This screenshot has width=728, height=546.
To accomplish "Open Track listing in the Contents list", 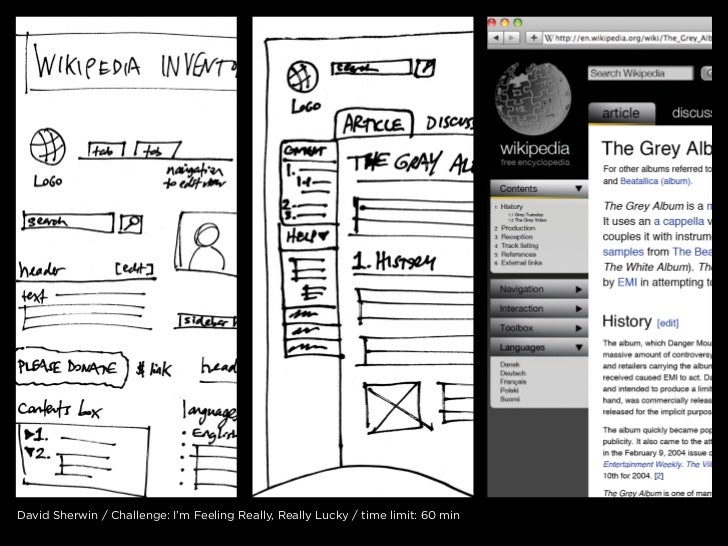I will (519, 246).
